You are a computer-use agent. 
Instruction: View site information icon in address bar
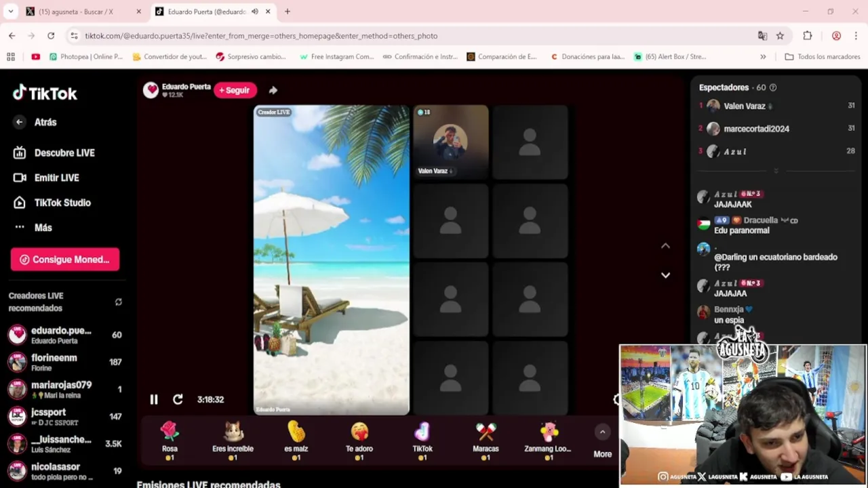point(73,36)
